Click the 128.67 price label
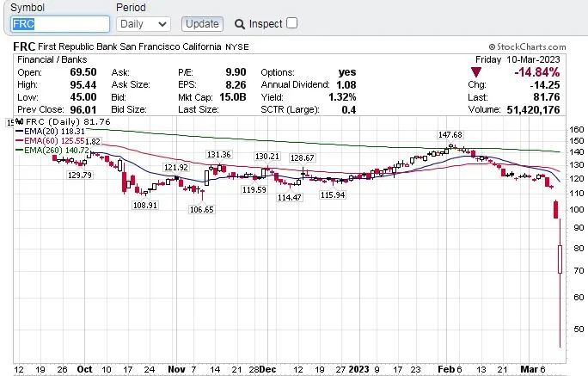Screen dimensions: 588x376 [302, 158]
